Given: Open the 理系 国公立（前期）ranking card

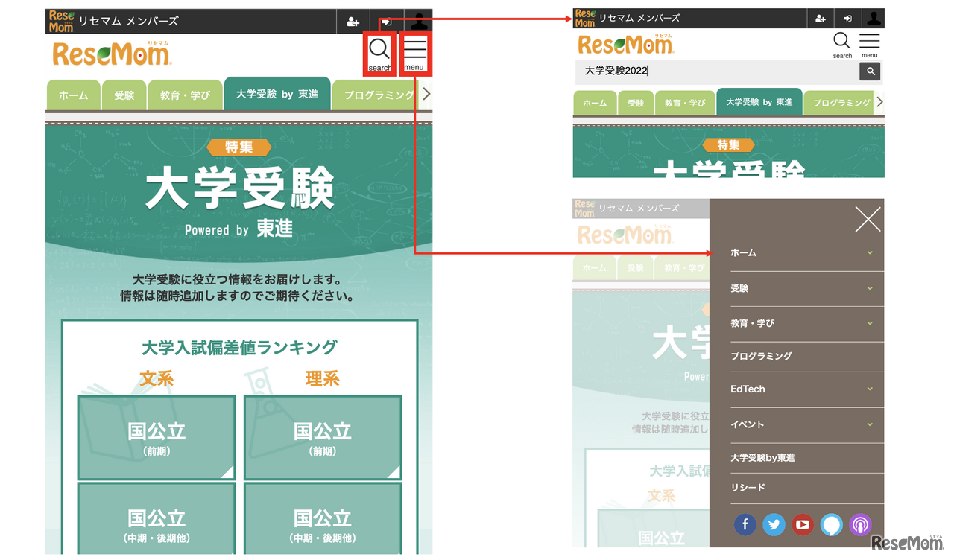Looking at the screenshot, I should point(323,438).
